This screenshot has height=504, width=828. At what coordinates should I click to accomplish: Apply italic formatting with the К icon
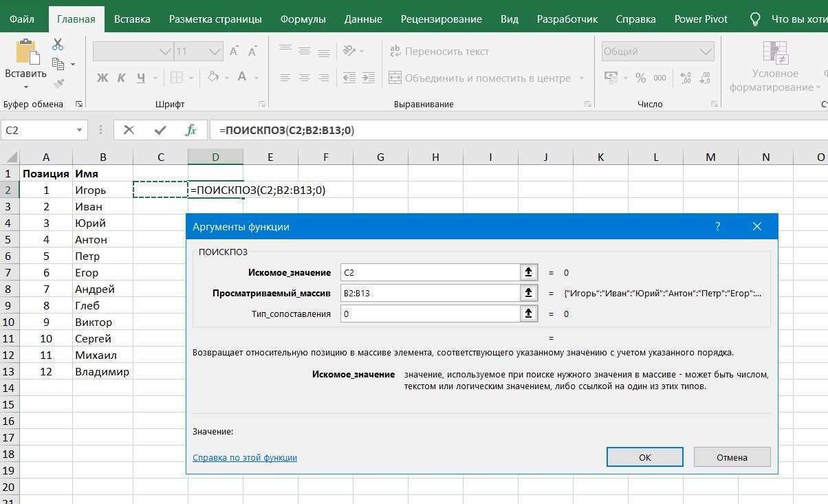click(x=121, y=77)
